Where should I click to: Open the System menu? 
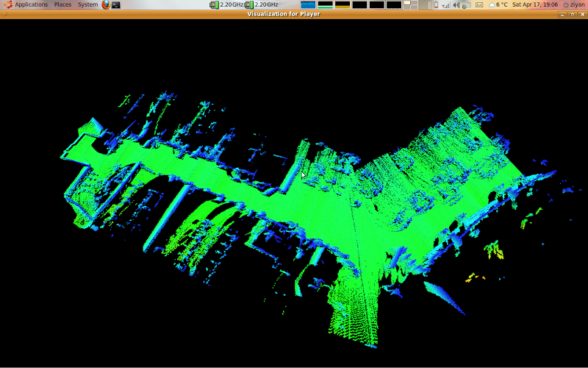tap(87, 4)
